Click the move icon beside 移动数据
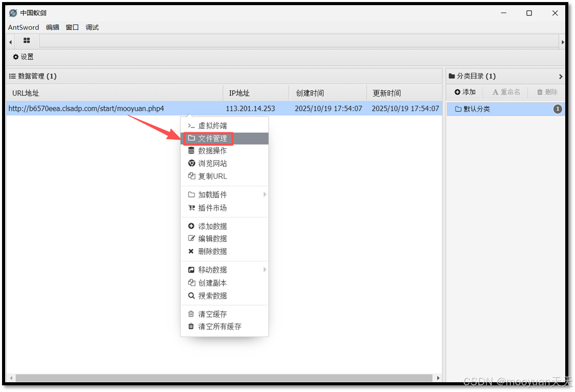 click(x=191, y=270)
